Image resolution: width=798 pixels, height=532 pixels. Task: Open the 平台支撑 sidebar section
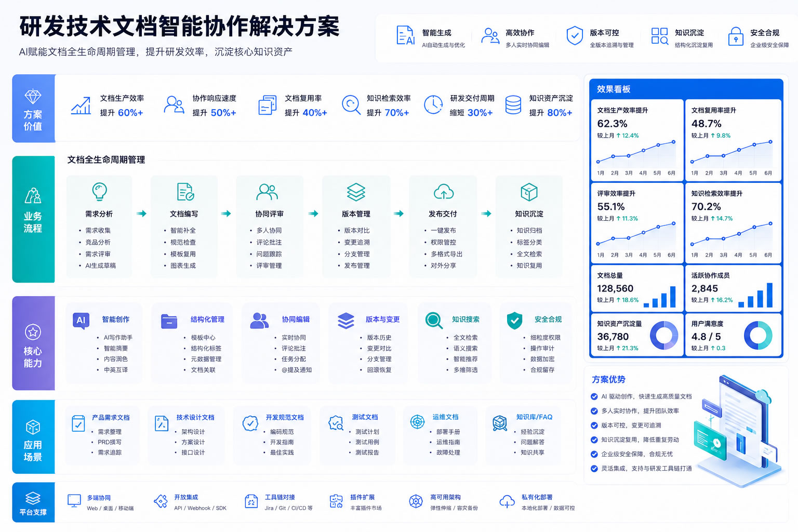tap(33, 502)
